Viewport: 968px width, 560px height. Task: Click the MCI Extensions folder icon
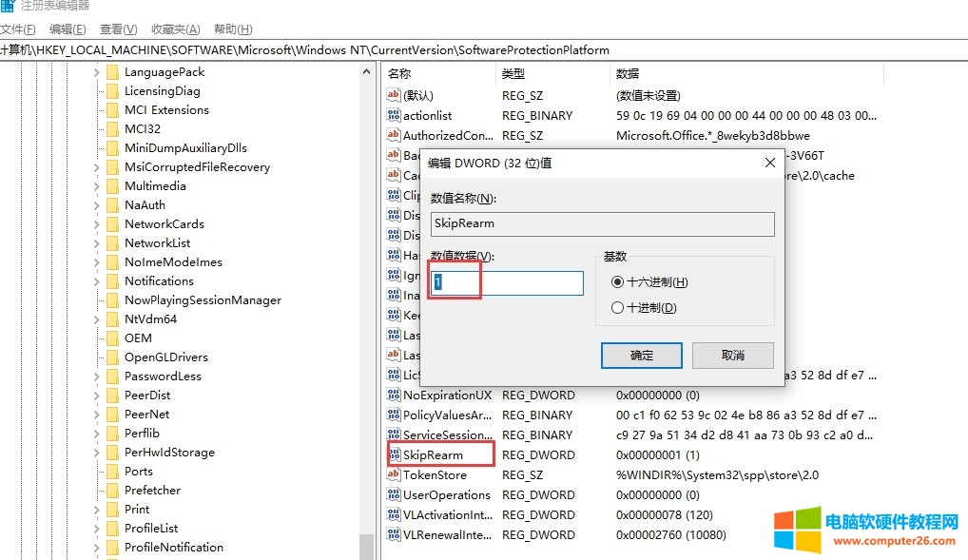(x=112, y=110)
